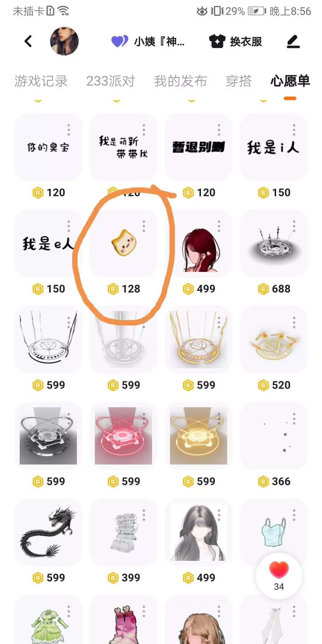Select the black dragon item

(48, 532)
